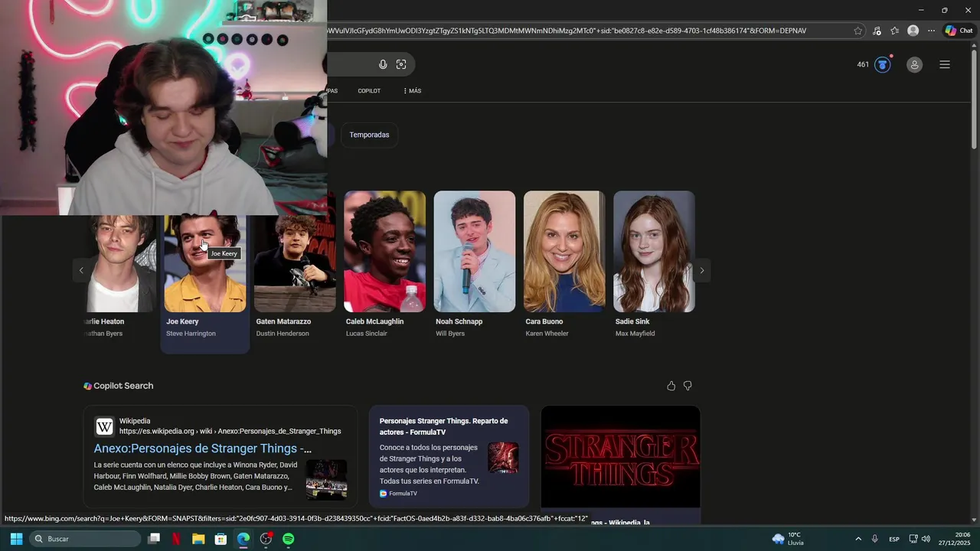Screen dimensions: 980x551
Task: Click the Gaten Matarazzo name link
Action: pos(283,321)
